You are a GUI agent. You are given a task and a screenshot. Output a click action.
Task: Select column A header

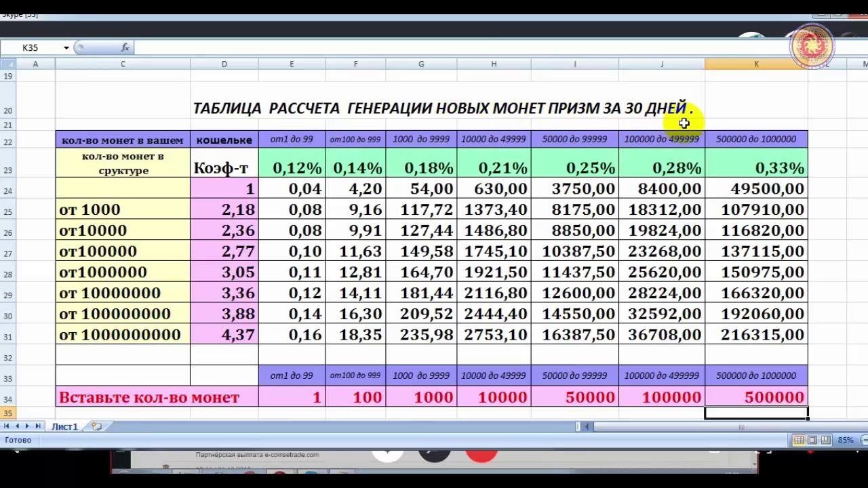click(x=35, y=64)
